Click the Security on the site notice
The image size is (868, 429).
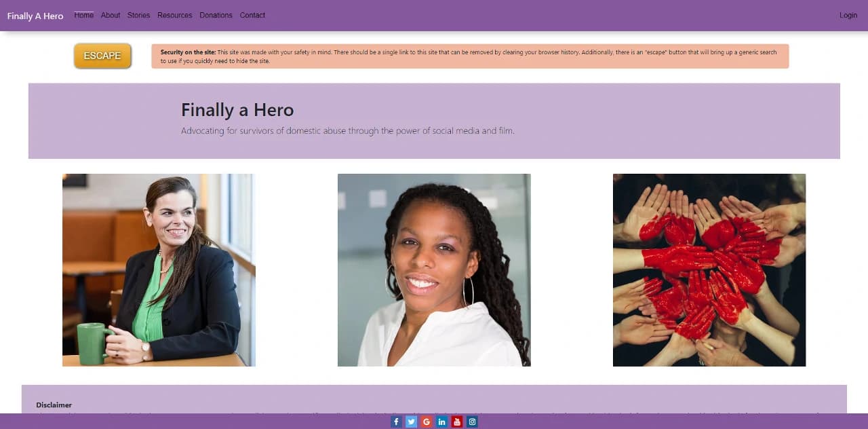[470, 56]
